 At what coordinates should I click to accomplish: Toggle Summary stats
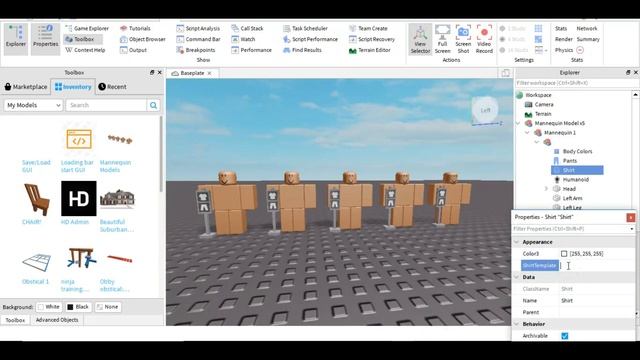pos(588,39)
